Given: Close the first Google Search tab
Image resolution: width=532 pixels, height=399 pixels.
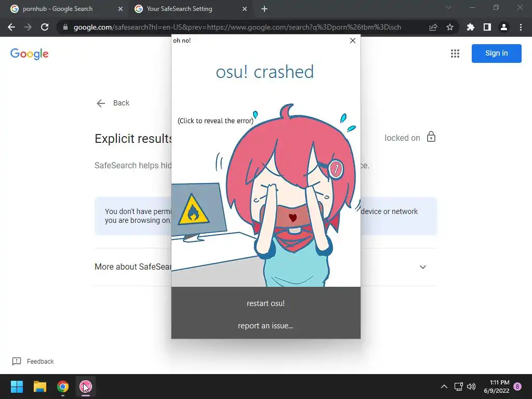Looking at the screenshot, I should pos(121,9).
